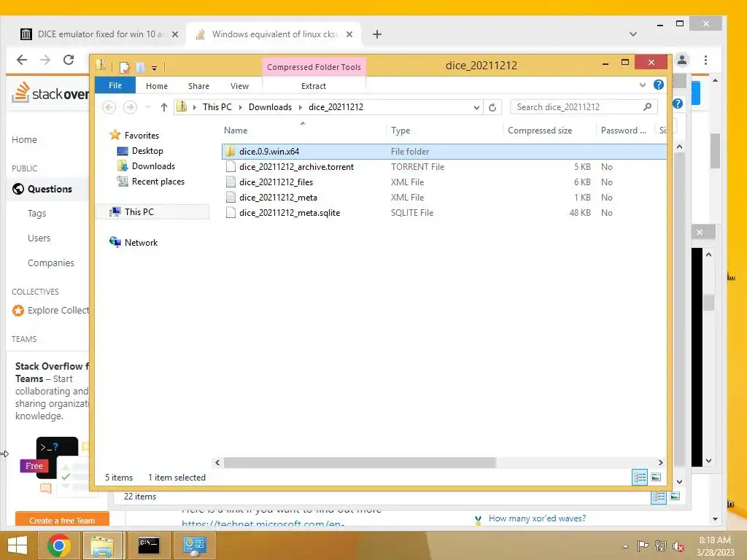Select the Extract ribbon tab
Viewport: 747px width, 560px height.
[x=314, y=86]
